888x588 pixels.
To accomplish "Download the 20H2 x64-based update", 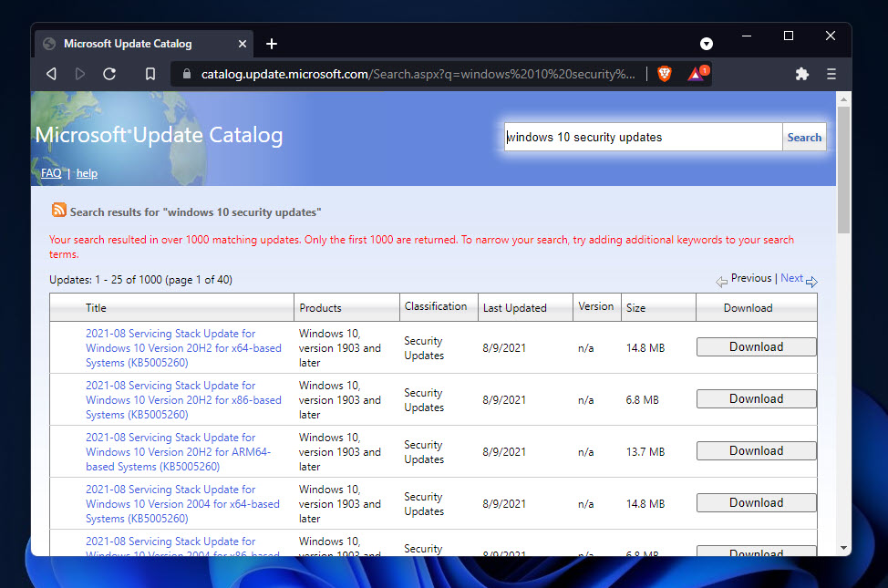I will [x=756, y=346].
